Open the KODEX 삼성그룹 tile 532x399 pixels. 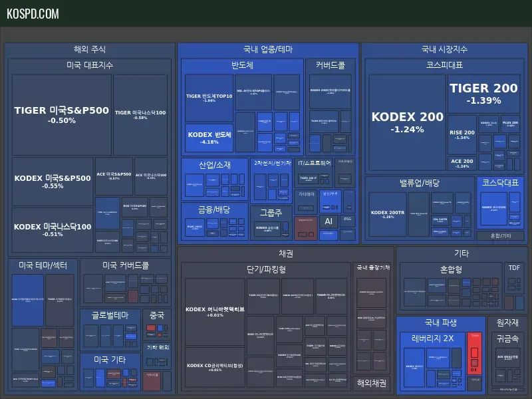pyautogui.click(x=268, y=228)
